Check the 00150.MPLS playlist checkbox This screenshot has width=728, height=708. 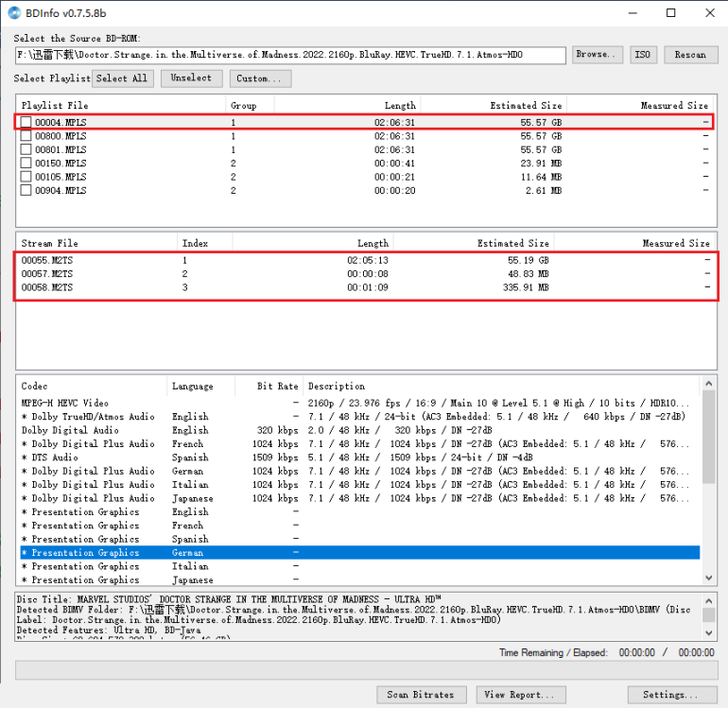point(26,164)
